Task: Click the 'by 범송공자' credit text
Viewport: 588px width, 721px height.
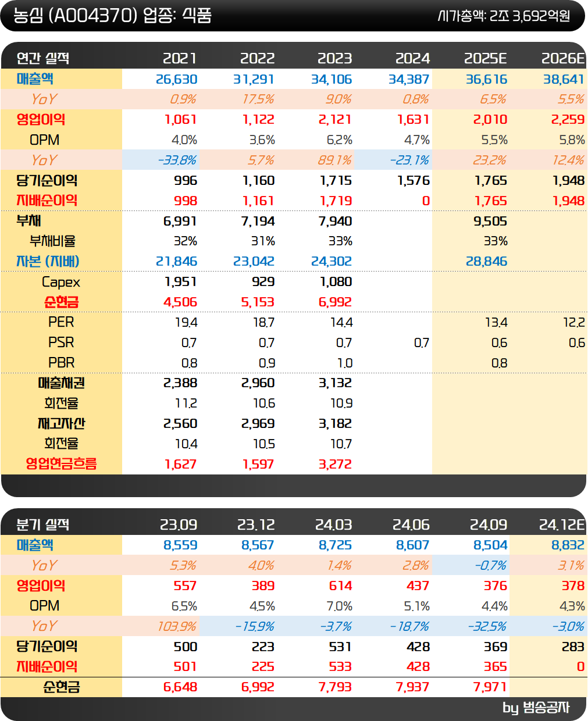Action: 536,708
